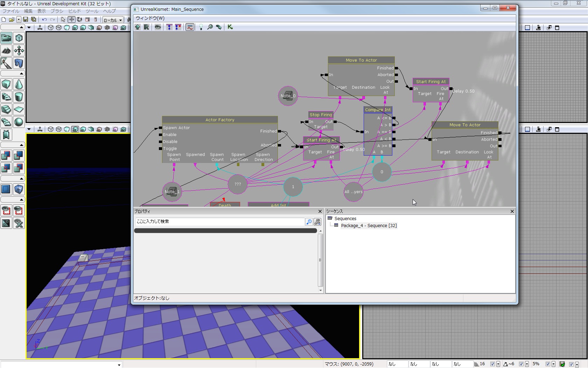
Task: Select Package_4 - Sequence tree item
Action: click(x=369, y=226)
